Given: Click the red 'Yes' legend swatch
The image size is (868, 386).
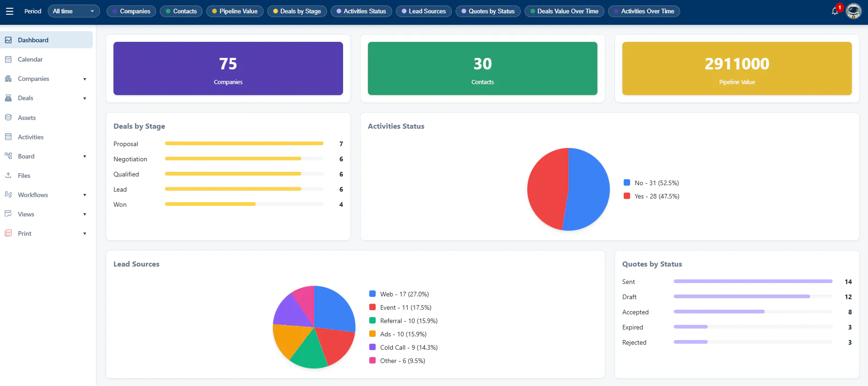Looking at the screenshot, I should point(627,196).
